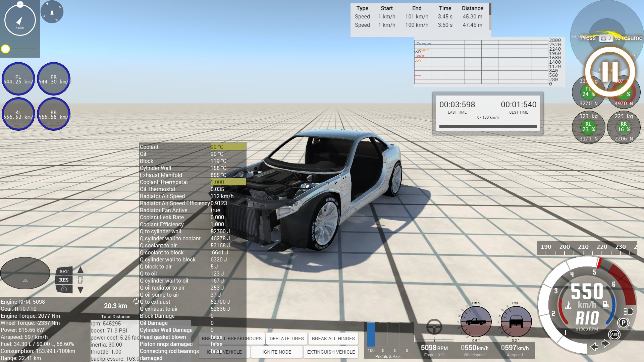Increase cruise speed with the up arrow
The height and width of the screenshot is (362, 644).
pyautogui.click(x=80, y=270)
